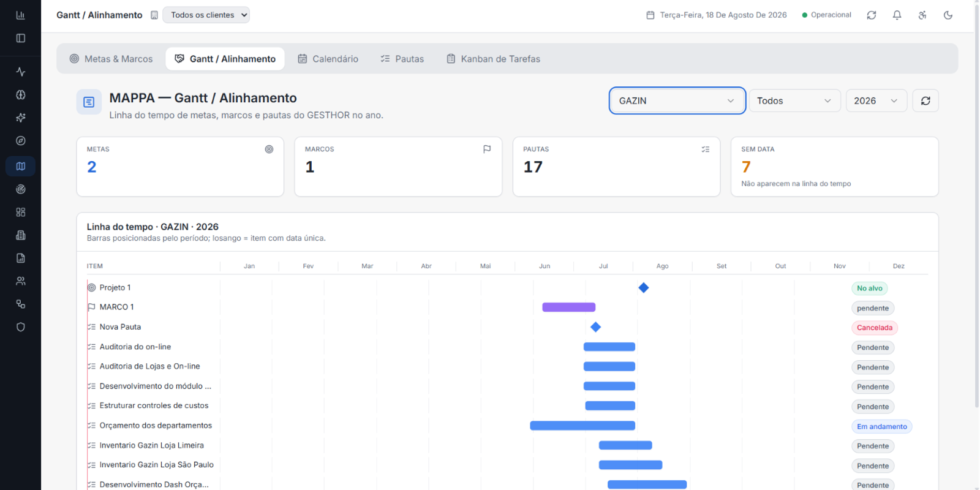The width and height of the screenshot is (980, 490).
Task: Click the purple MARCO 1 timeline bar
Action: tap(569, 307)
